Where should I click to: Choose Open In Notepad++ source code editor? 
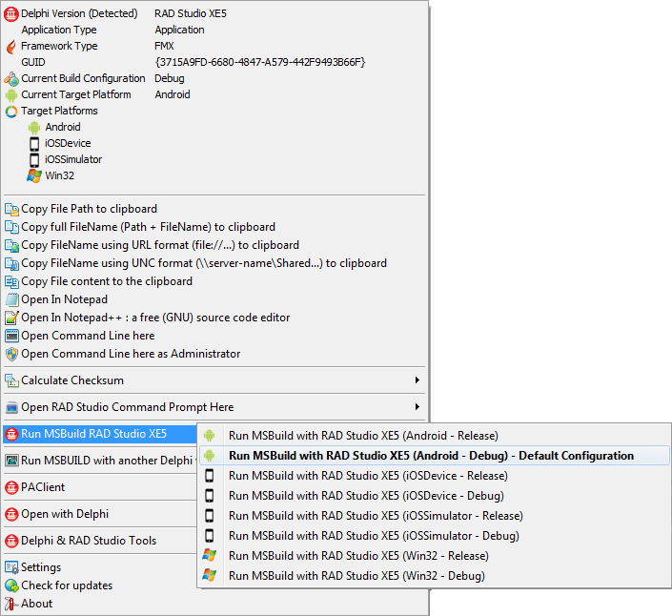click(x=214, y=318)
